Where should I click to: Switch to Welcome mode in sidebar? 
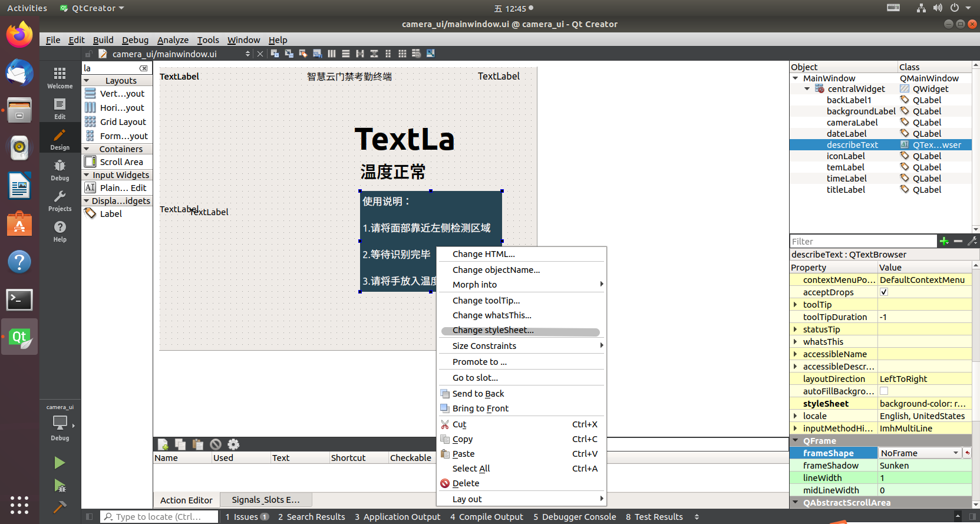[x=60, y=77]
